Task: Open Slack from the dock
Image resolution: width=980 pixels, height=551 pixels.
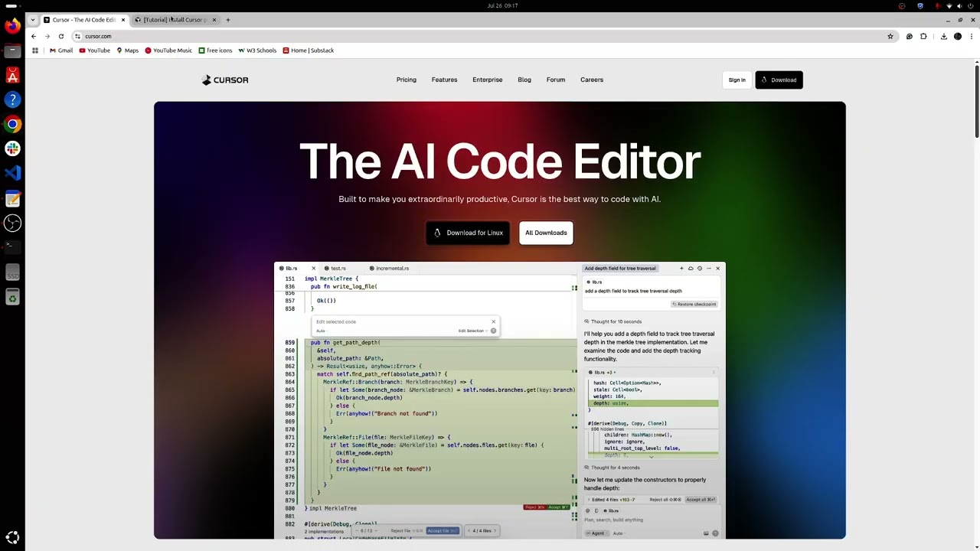Action: click(x=12, y=148)
